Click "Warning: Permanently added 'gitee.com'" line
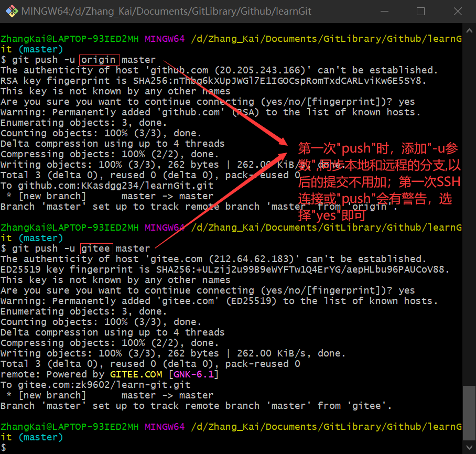 pos(219,301)
